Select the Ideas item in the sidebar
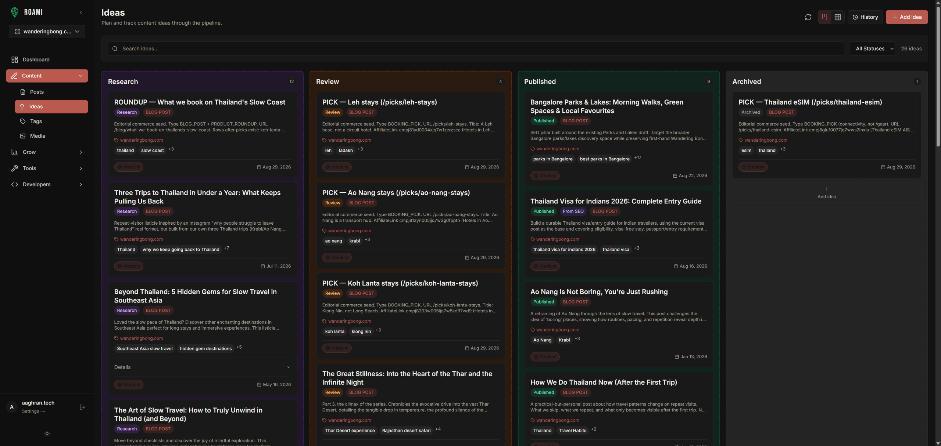The image size is (941, 446). point(51,106)
